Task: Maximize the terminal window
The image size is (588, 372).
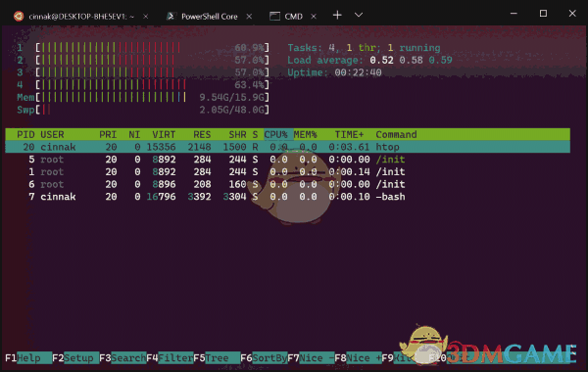Action: 543,14
